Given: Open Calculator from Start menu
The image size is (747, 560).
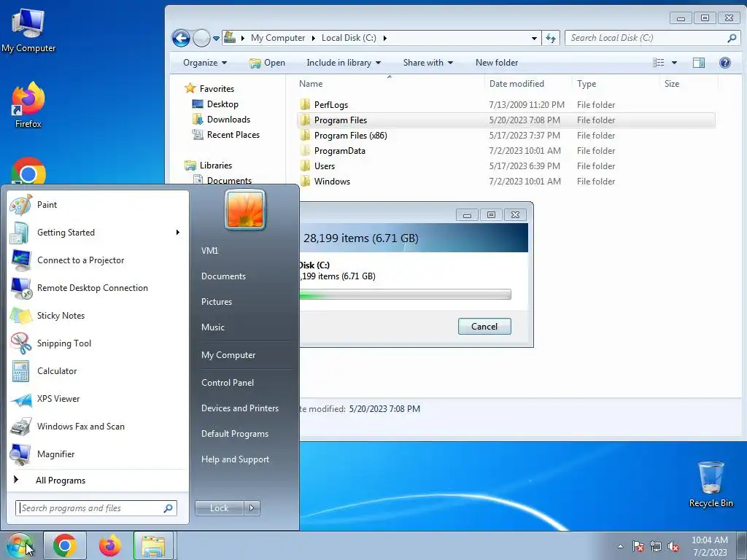Looking at the screenshot, I should coord(98,371).
